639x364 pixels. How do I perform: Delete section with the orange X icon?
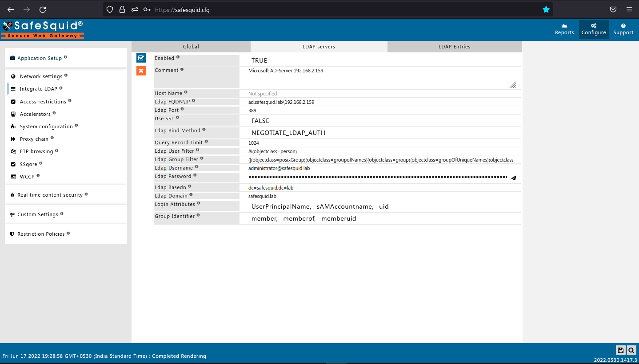(141, 70)
